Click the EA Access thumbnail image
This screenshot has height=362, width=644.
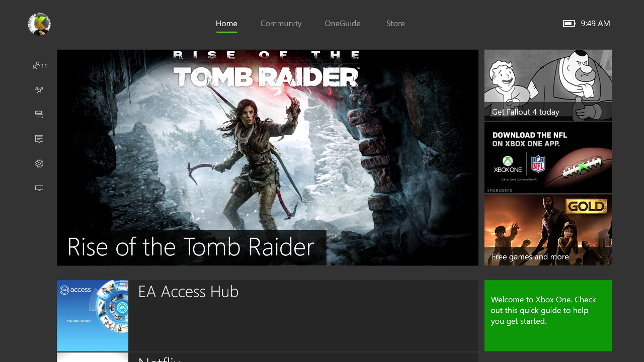(93, 316)
